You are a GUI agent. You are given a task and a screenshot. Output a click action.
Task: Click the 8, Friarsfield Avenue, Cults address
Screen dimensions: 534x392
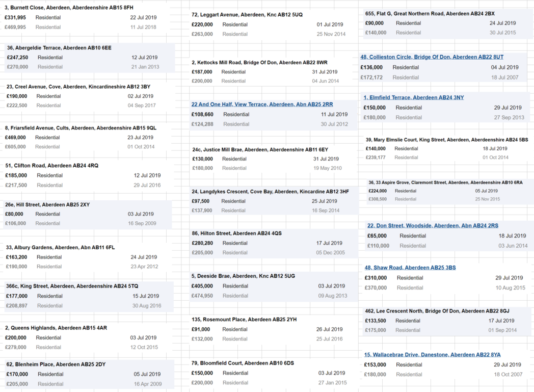pyautogui.click(x=81, y=128)
